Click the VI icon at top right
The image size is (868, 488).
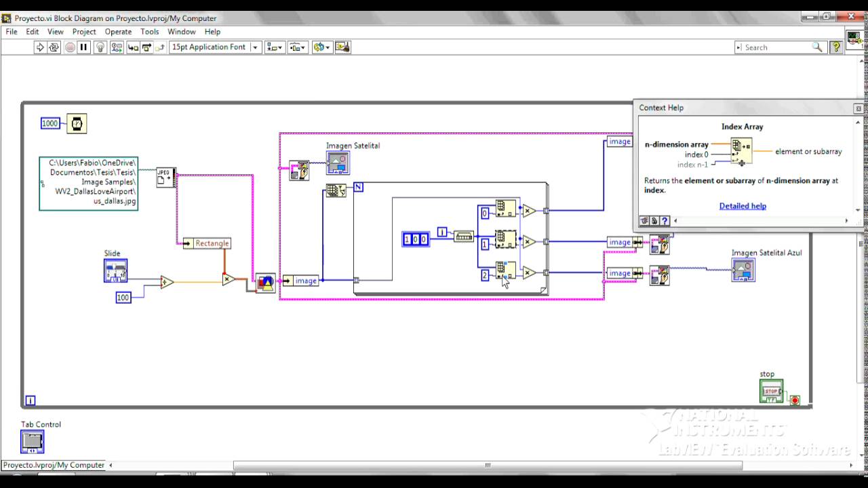click(854, 39)
